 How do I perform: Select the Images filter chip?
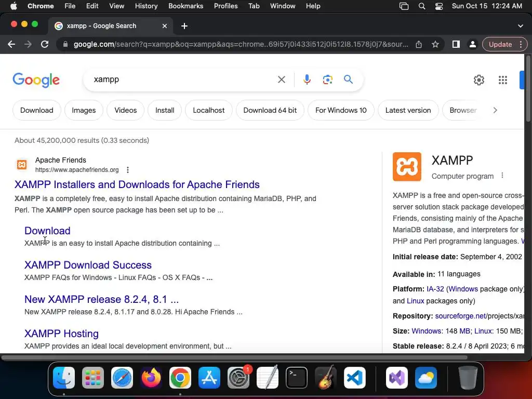84,110
